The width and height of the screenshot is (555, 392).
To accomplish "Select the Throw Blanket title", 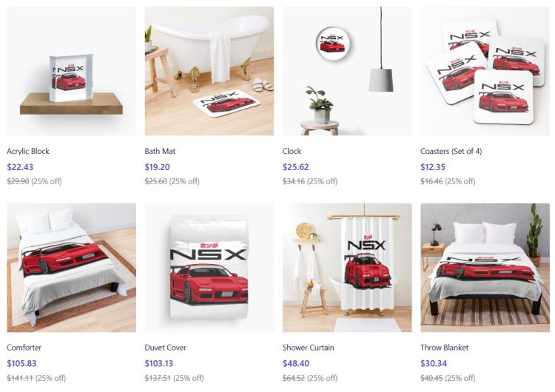I will (444, 348).
